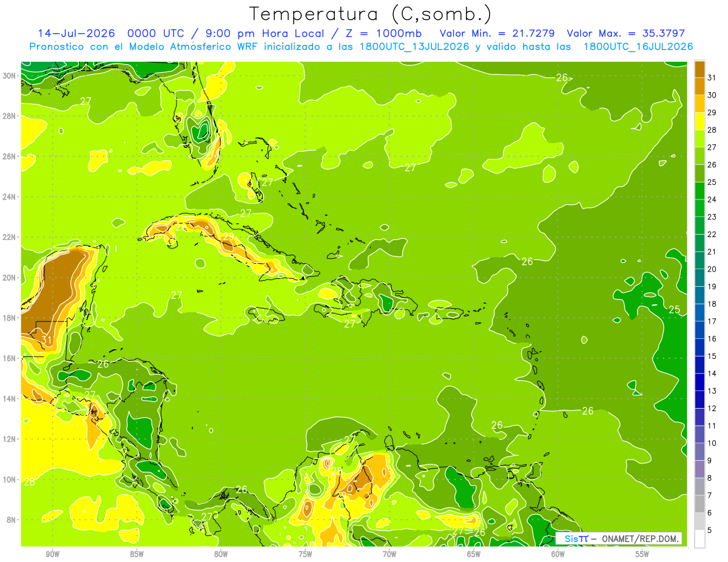Click the "1800UTC_16JUL2026" valid-until time
This screenshot has height=562, width=728.
(x=638, y=47)
